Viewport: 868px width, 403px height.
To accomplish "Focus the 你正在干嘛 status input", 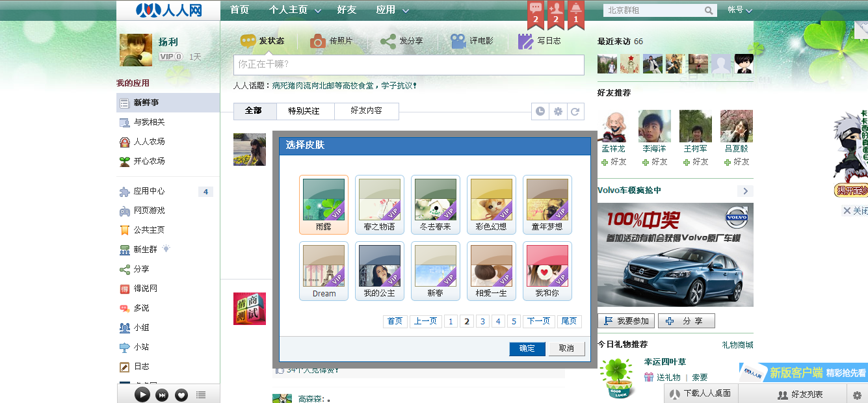I will (x=409, y=65).
